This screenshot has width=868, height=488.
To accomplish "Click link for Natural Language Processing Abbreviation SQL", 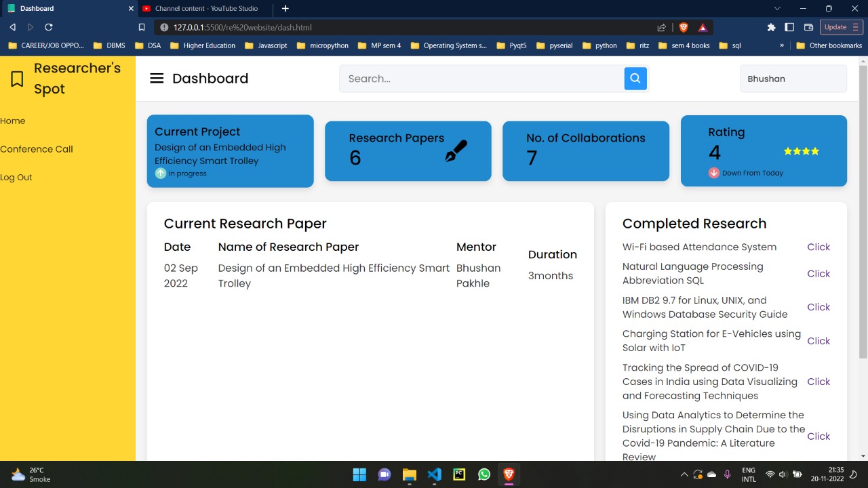I will [818, 274].
